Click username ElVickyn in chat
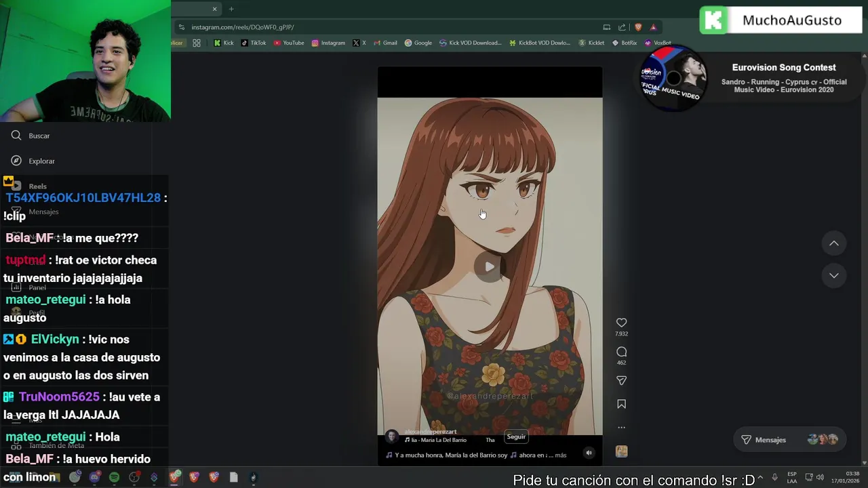 (x=55, y=340)
